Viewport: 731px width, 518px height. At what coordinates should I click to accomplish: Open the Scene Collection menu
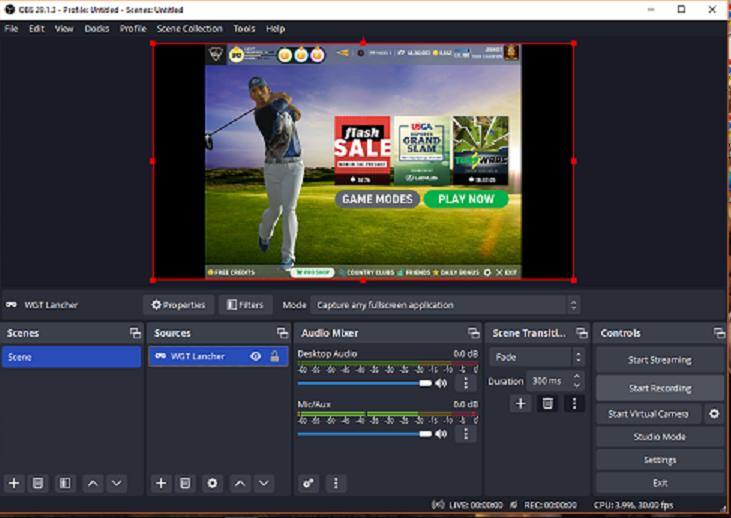[x=190, y=29]
